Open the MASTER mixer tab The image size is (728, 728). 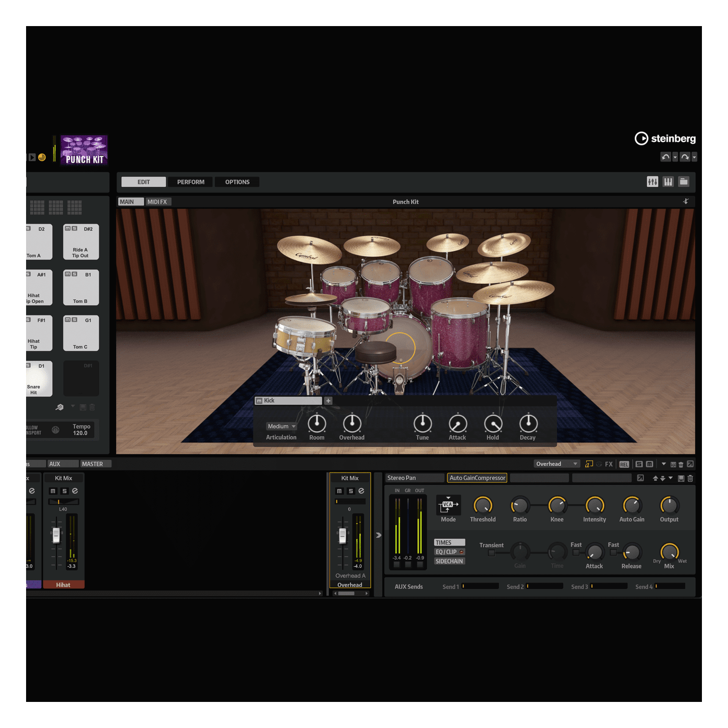(95, 464)
